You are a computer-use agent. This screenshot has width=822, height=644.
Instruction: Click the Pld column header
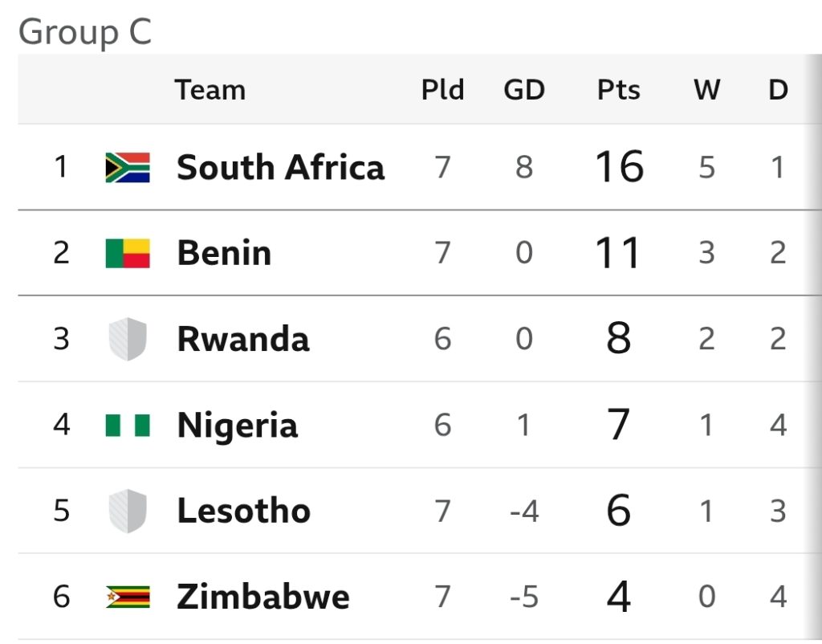click(x=443, y=90)
